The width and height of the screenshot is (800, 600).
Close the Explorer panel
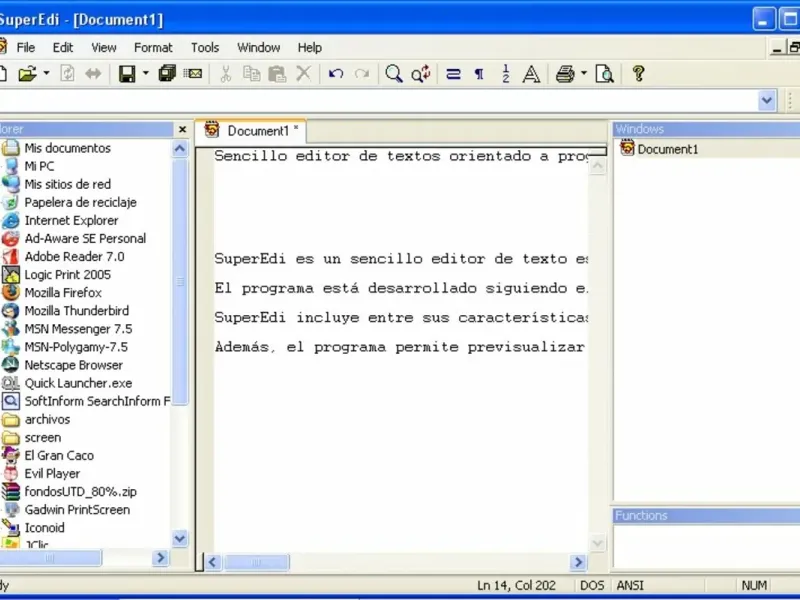tap(182, 130)
